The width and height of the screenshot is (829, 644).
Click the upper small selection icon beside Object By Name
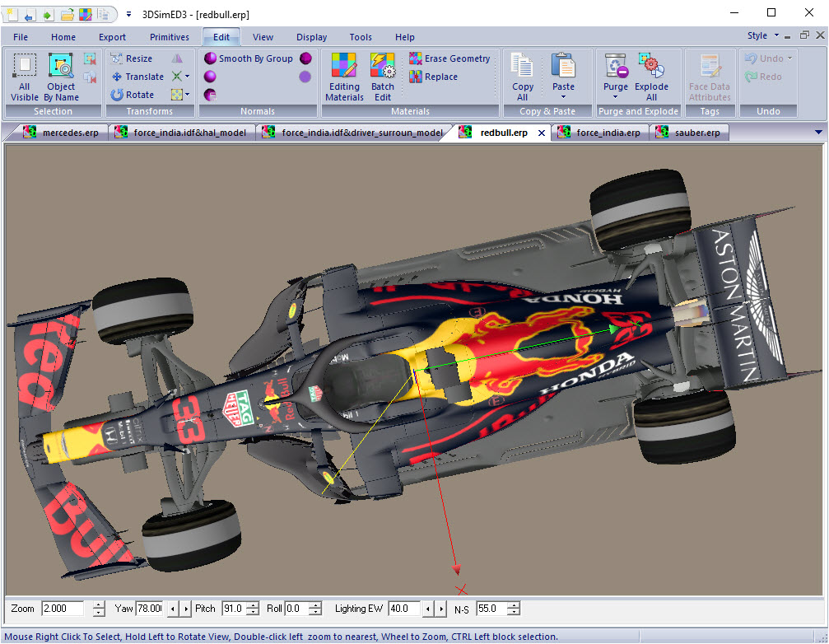coord(90,58)
